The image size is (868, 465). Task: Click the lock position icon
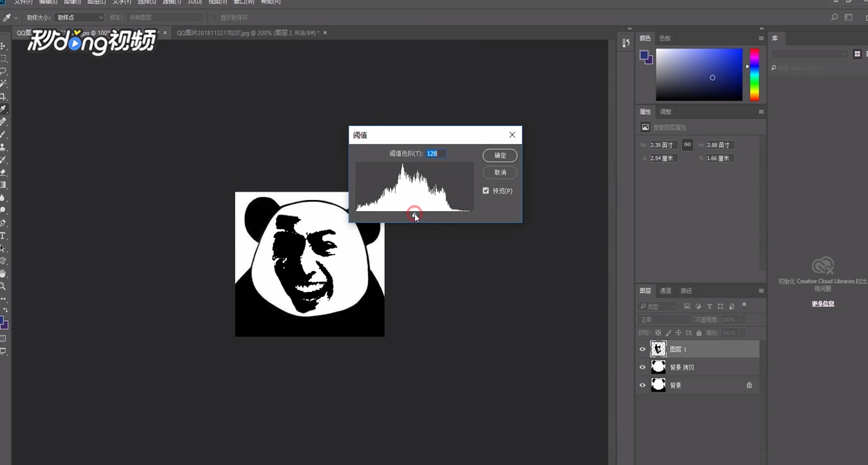tap(678, 333)
